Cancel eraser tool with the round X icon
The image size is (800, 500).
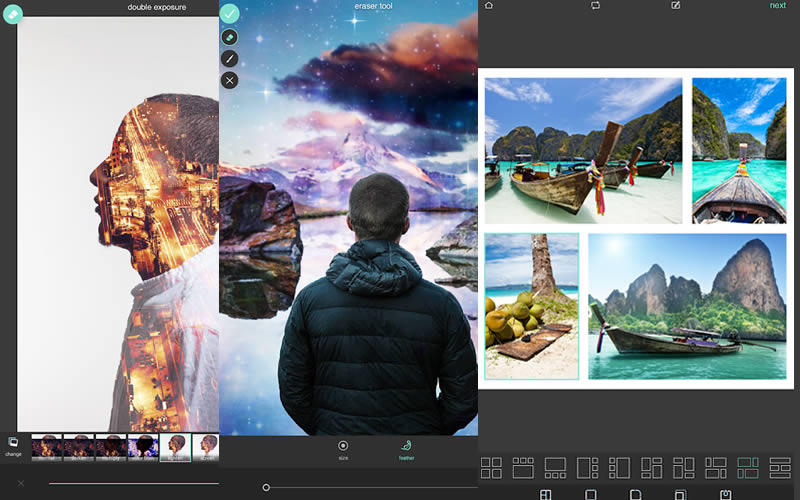(x=230, y=80)
